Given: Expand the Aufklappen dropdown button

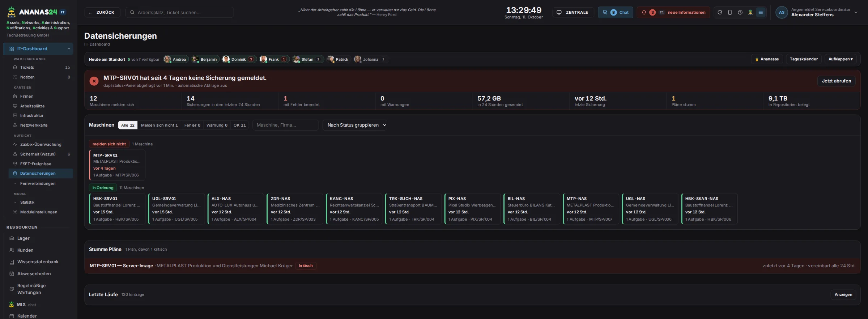Looking at the screenshot, I should point(841,59).
